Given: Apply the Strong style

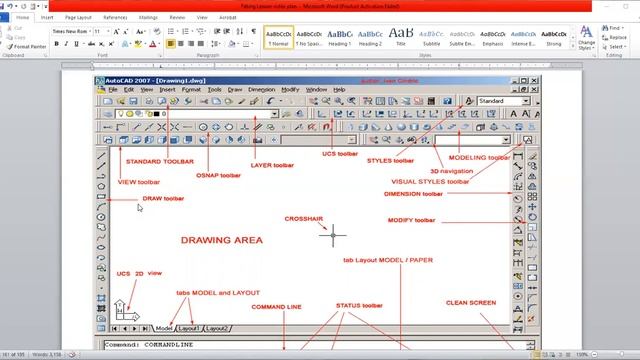Looking at the screenshot, I should coord(554,38).
